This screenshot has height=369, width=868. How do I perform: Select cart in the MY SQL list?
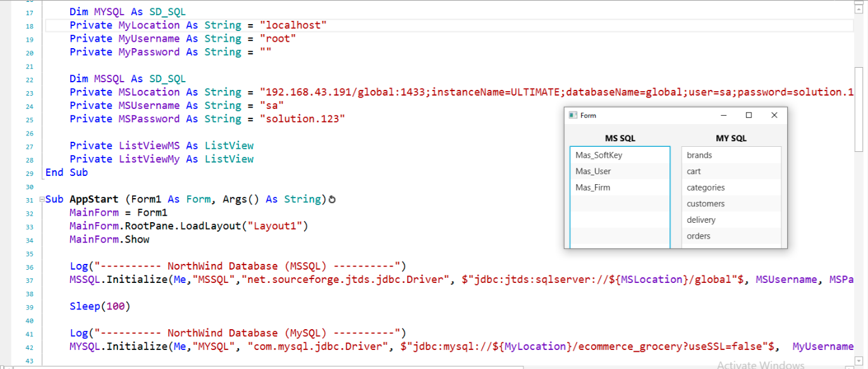point(731,172)
